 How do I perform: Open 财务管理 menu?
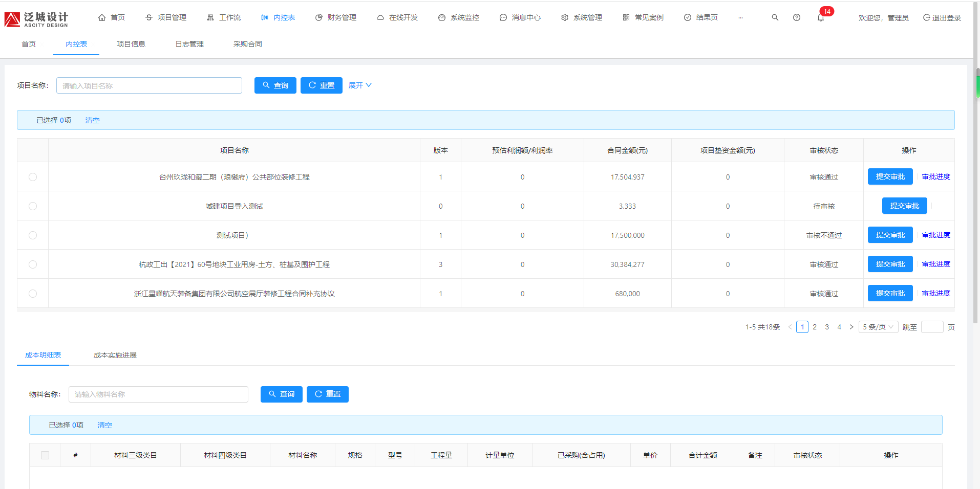(336, 17)
